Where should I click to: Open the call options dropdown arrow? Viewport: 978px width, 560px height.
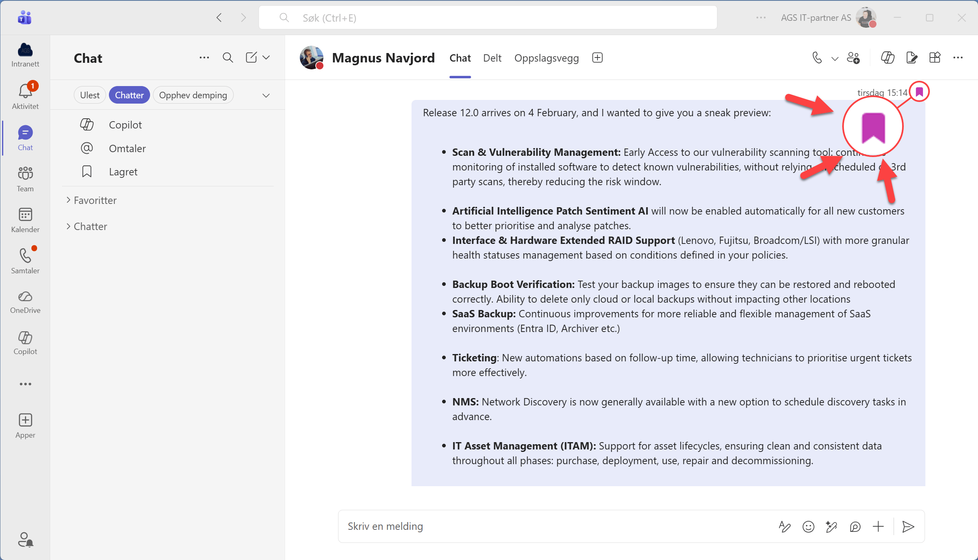point(835,58)
